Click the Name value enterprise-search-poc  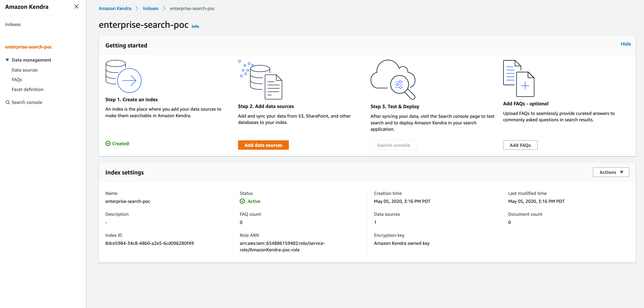pos(128,201)
